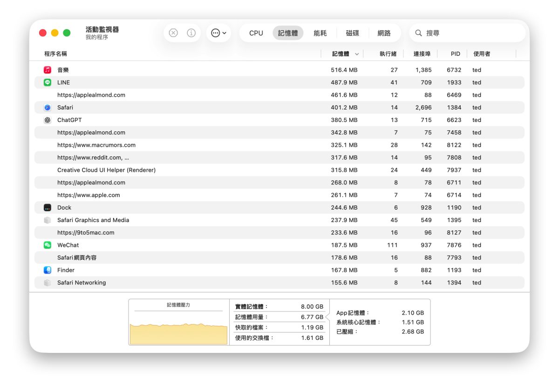Click the 快取的檔案 1.19 GB value
559x392 pixels.
point(313,327)
